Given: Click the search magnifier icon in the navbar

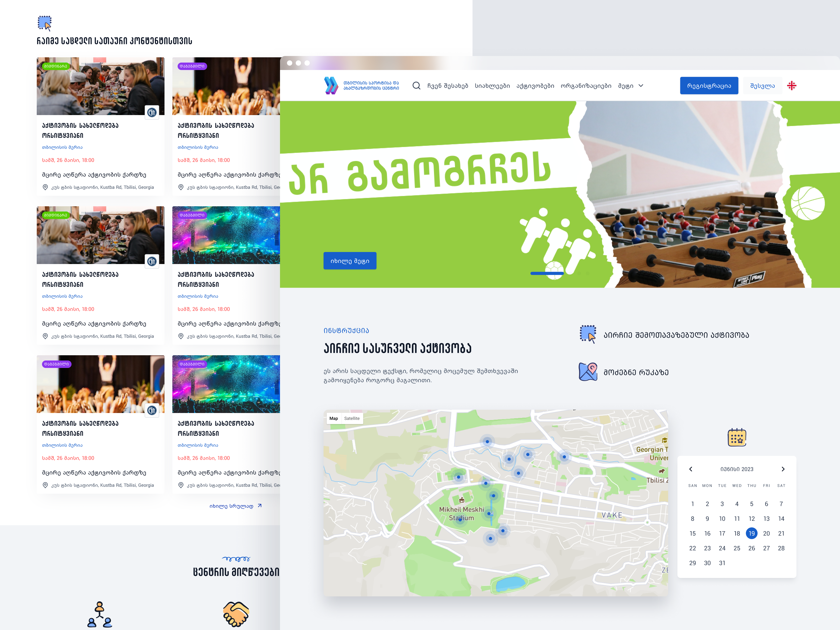Looking at the screenshot, I should pos(416,86).
